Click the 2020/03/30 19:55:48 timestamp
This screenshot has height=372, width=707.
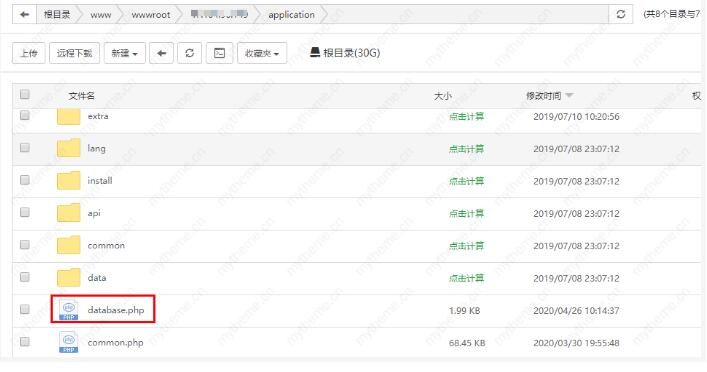(576, 343)
